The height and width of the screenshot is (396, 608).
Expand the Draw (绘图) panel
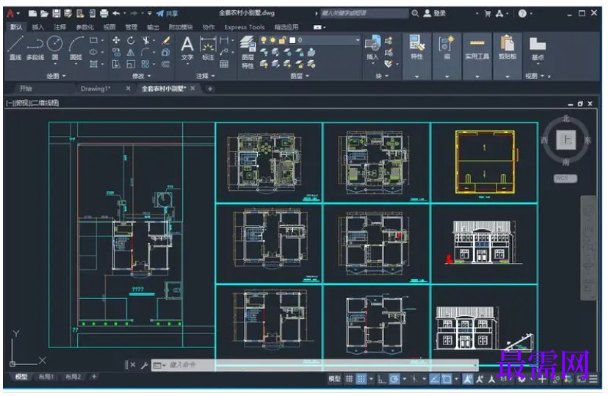coord(56,76)
